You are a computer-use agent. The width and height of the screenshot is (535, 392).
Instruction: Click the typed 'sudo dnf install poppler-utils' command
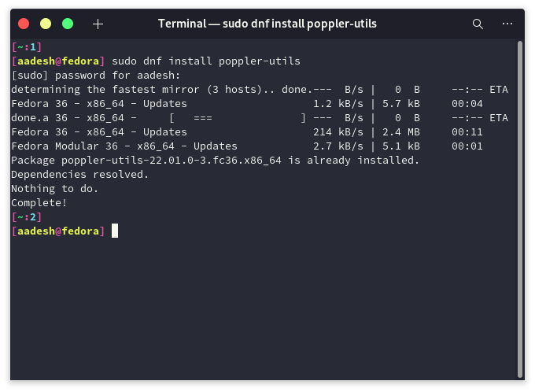206,61
